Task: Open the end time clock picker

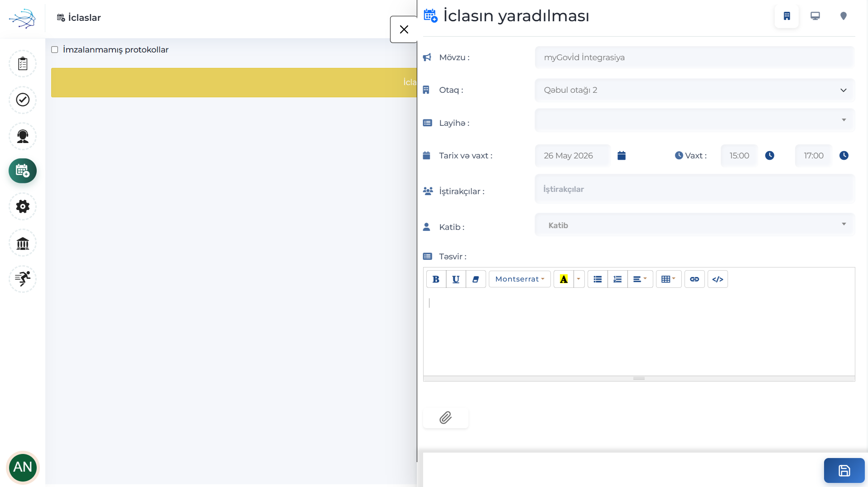Action: [x=844, y=156]
